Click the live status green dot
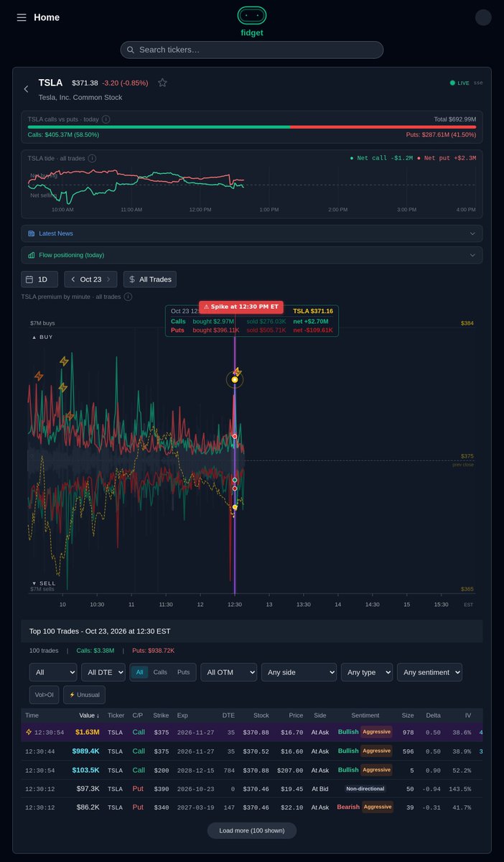Screen dimensions: 504x862 [x=452, y=83]
